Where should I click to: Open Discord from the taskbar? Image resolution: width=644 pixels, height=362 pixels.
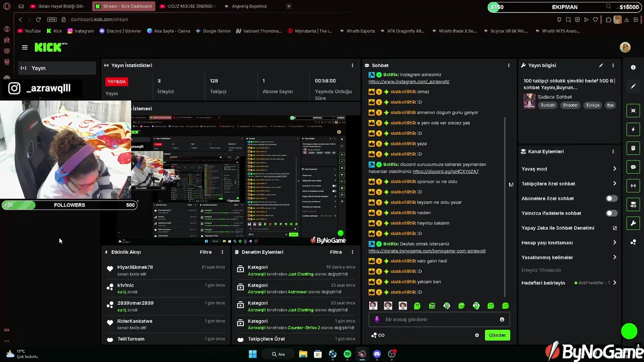coord(377,354)
